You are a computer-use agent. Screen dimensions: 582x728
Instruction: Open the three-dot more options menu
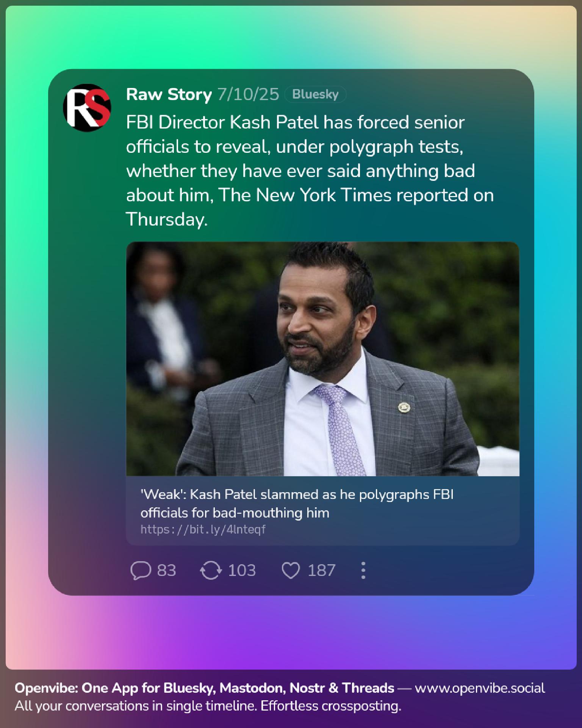coord(363,570)
